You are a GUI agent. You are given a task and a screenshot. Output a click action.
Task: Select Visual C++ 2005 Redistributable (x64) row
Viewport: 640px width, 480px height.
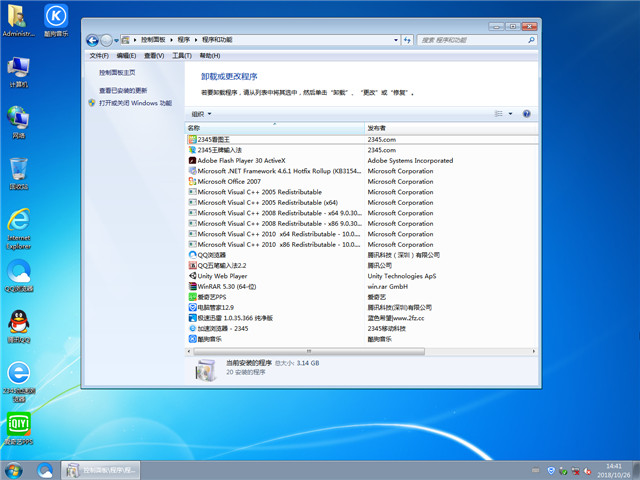362,202
